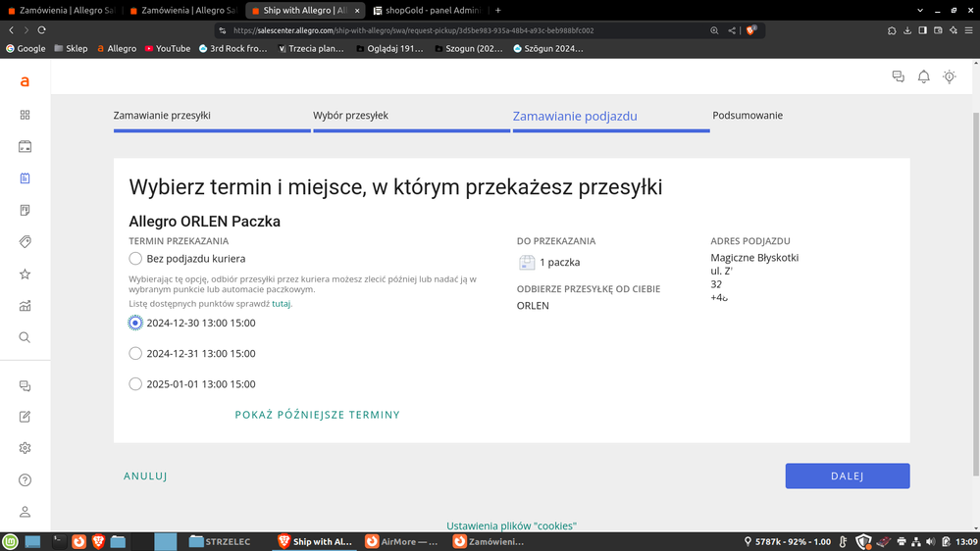Open the Linux Mint menu button
The width and height of the screenshot is (980, 551).
[10, 541]
